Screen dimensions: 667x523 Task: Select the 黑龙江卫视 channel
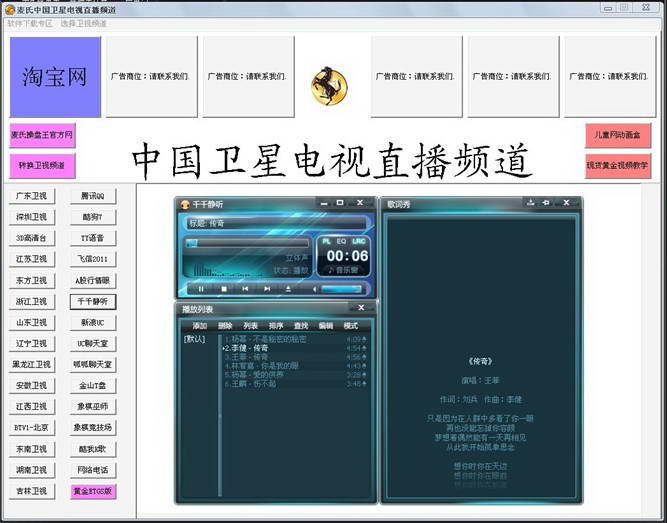point(32,365)
